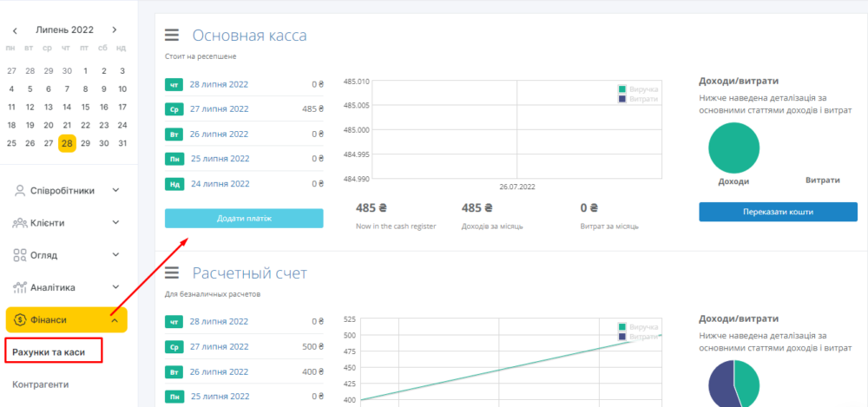The image size is (868, 407).
Task: Expand the Клієнти section chevron
Action: click(116, 223)
